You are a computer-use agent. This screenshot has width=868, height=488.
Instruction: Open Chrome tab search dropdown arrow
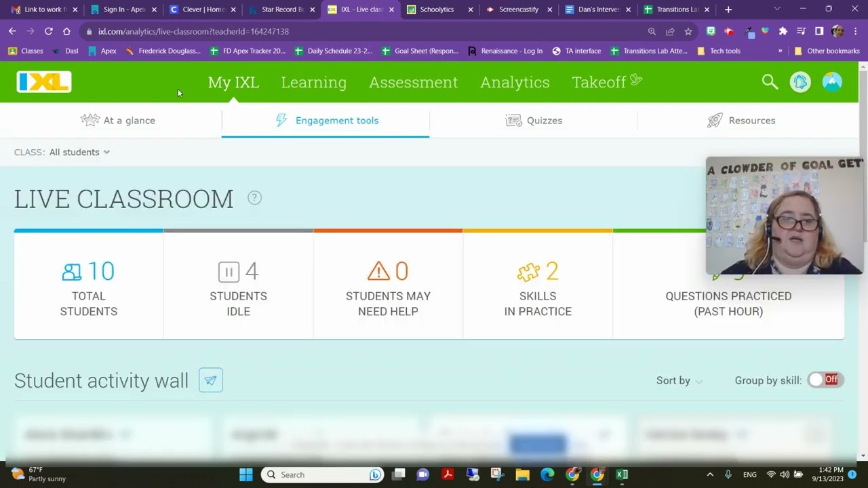tap(777, 9)
